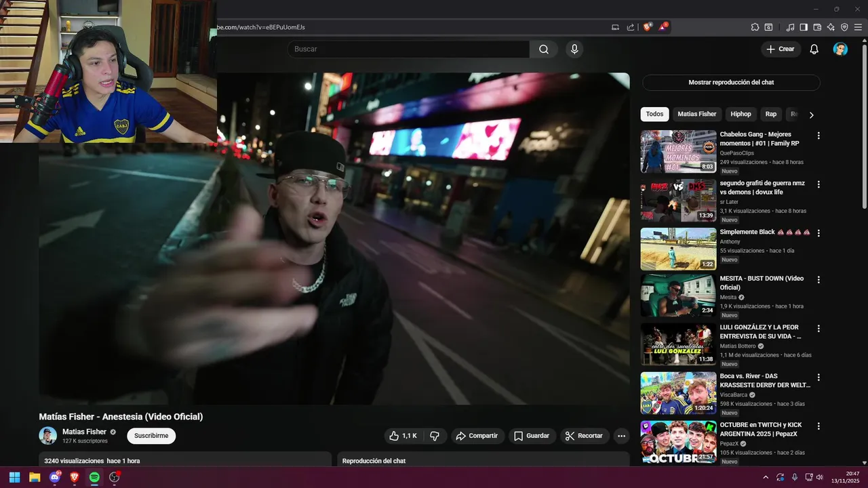Open options for Chabelos Gang video

tap(818, 136)
